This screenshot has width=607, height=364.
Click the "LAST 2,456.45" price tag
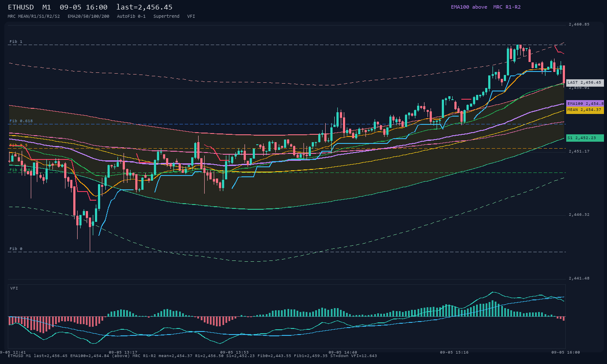tap(585, 82)
